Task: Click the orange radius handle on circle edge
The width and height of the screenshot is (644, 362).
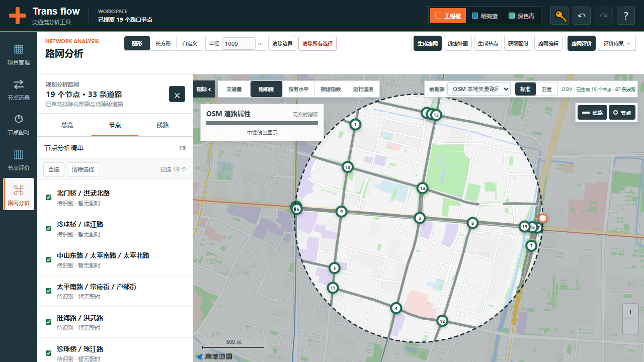Action: (x=542, y=218)
